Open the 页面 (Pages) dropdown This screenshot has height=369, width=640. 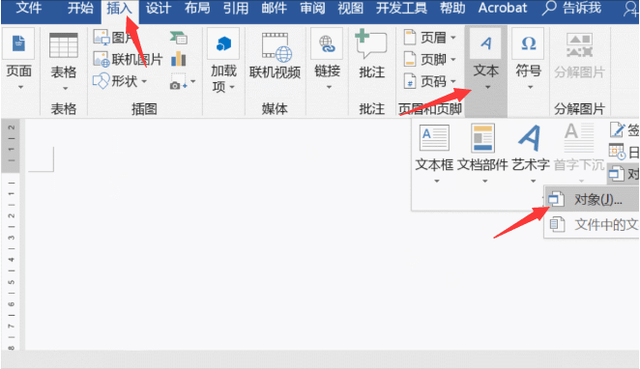pos(19,60)
